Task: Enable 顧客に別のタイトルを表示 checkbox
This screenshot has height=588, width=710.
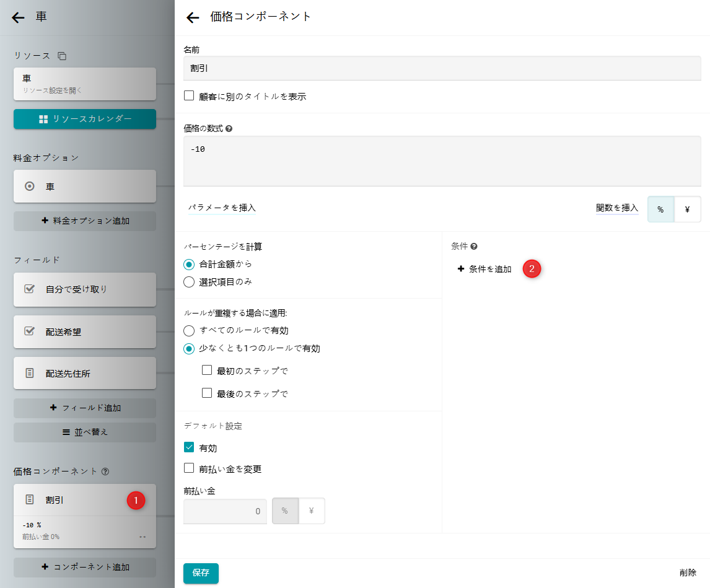Action: pos(190,96)
